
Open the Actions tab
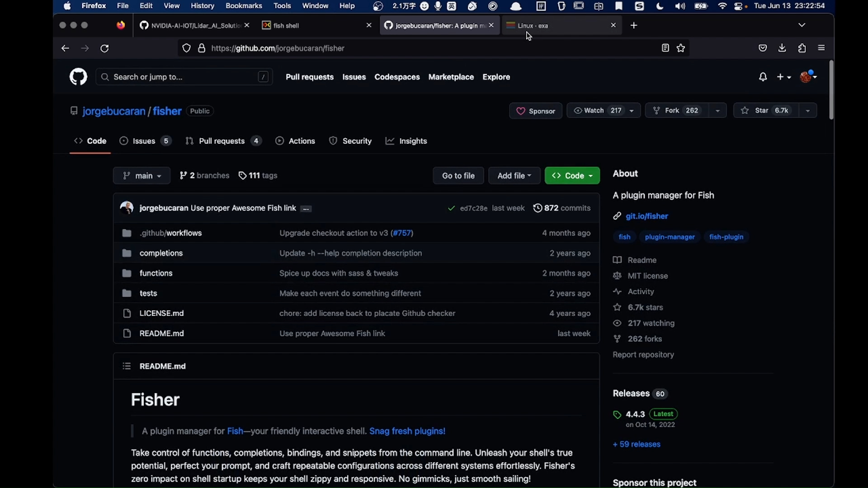(295, 141)
